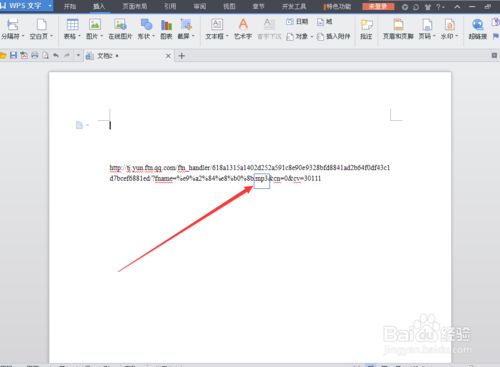Switch to the 审阅 tab
Screen dimensions: 500x367
click(x=200, y=6)
